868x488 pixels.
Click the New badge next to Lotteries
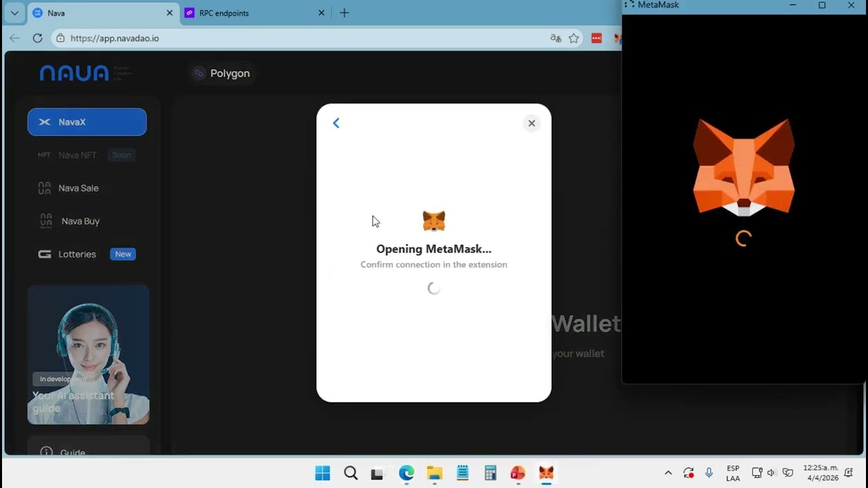(123, 254)
